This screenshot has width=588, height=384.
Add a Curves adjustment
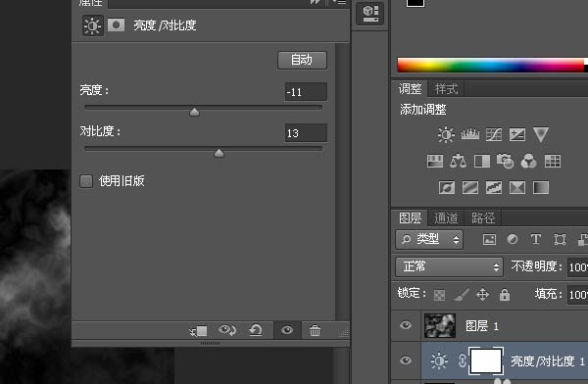[x=494, y=134]
